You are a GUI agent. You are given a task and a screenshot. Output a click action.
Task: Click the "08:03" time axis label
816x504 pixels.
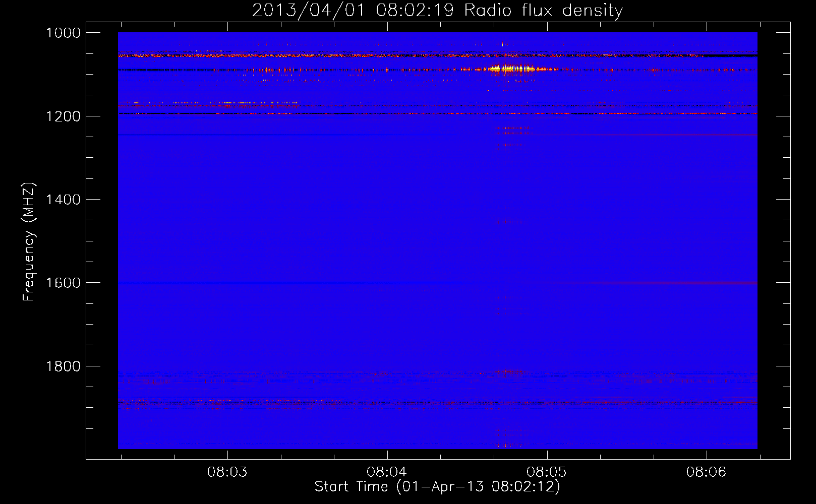[x=227, y=472]
